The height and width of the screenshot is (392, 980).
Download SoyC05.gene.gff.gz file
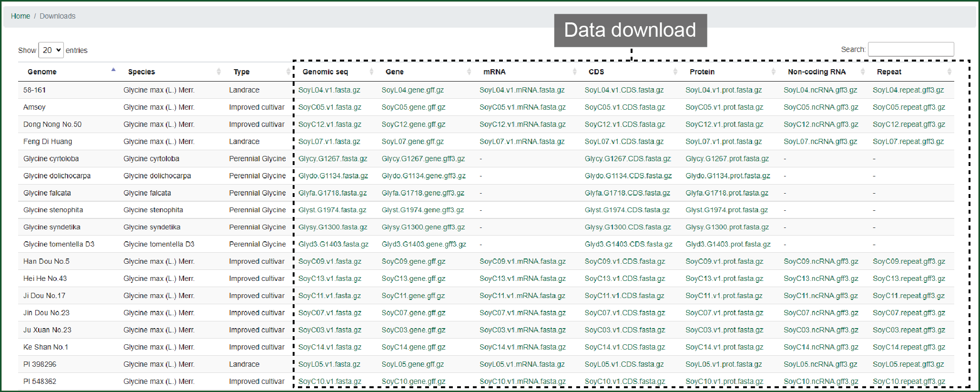tap(413, 107)
